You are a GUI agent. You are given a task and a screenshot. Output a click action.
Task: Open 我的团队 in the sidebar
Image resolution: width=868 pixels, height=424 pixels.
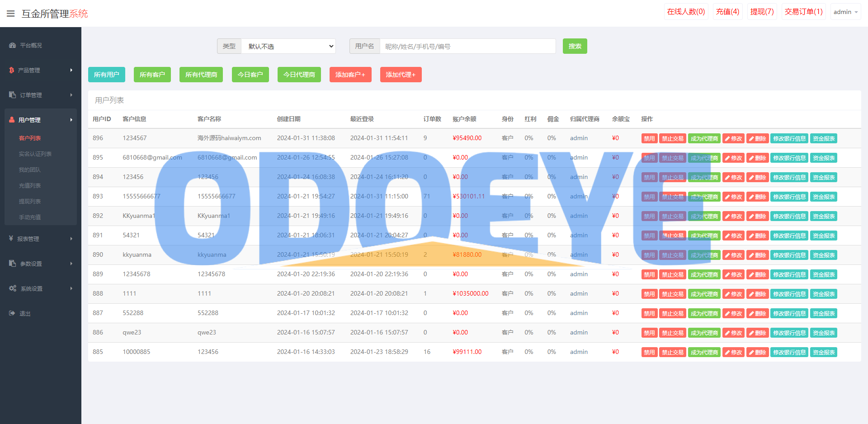click(30, 170)
